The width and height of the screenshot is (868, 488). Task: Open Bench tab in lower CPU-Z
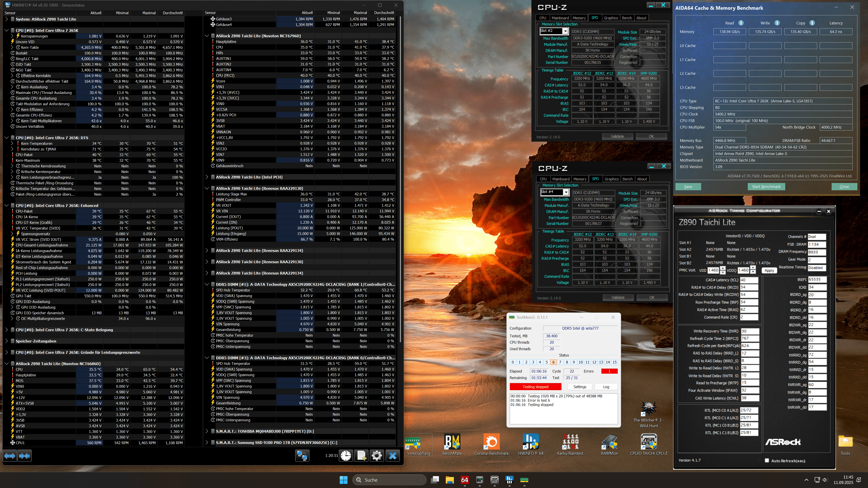click(x=627, y=179)
